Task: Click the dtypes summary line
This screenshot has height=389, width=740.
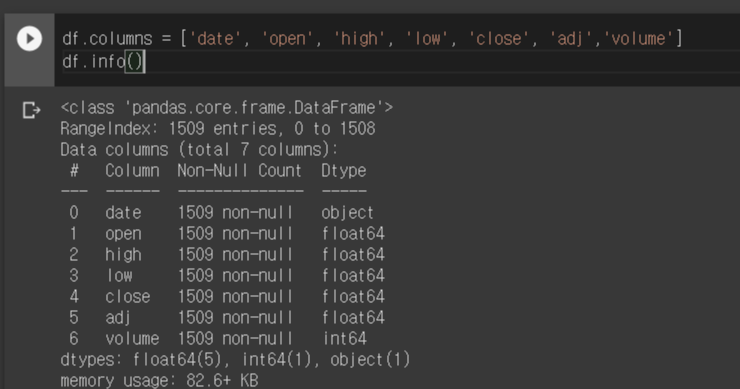Action: [235, 360]
